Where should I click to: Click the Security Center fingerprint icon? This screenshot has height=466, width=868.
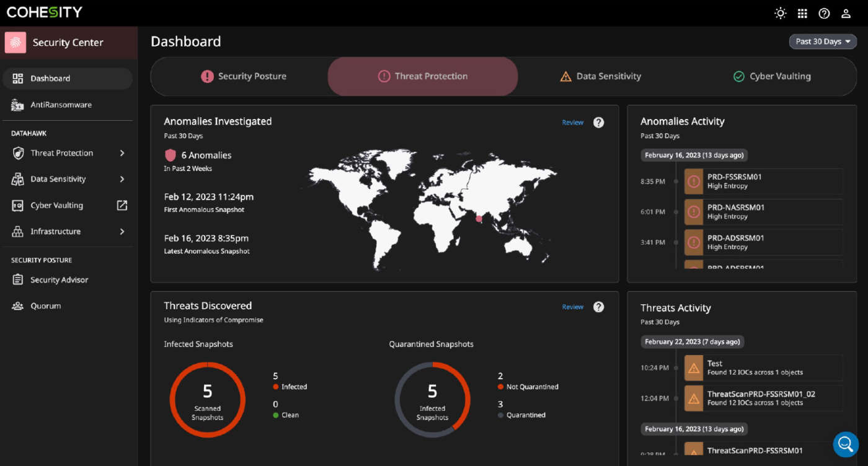[15, 42]
